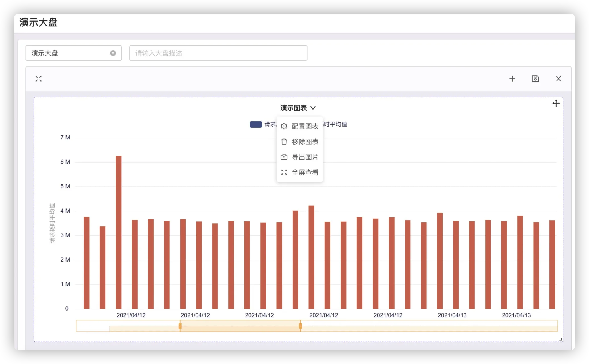Select 全屏查看 menu entry

pos(305,172)
